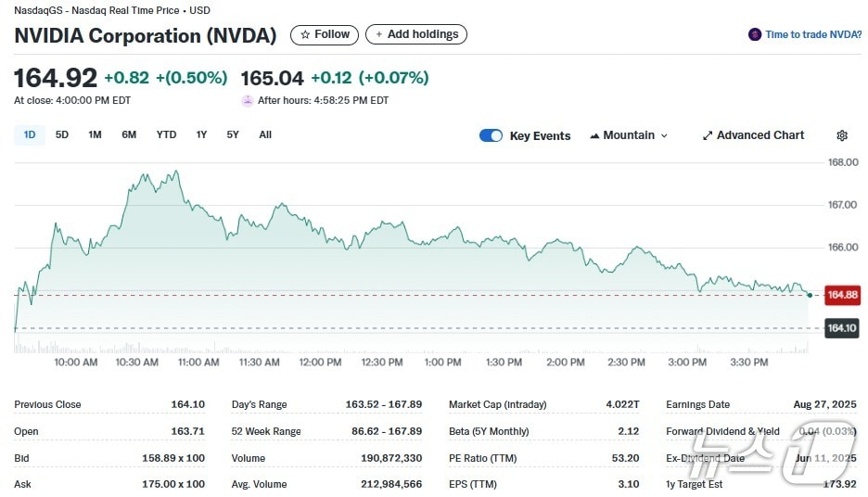Click the after hours moon icon
Viewport: 868px width, 497px height.
248,100
